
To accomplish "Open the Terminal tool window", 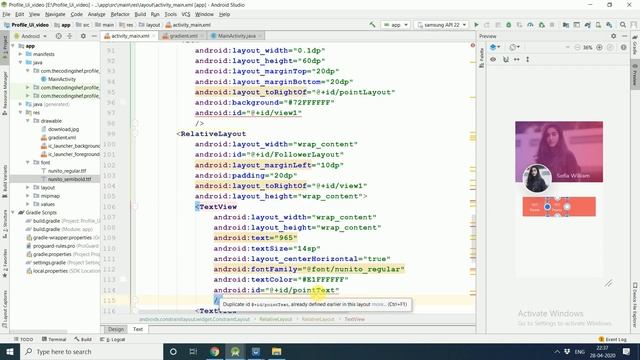I will point(54,339).
